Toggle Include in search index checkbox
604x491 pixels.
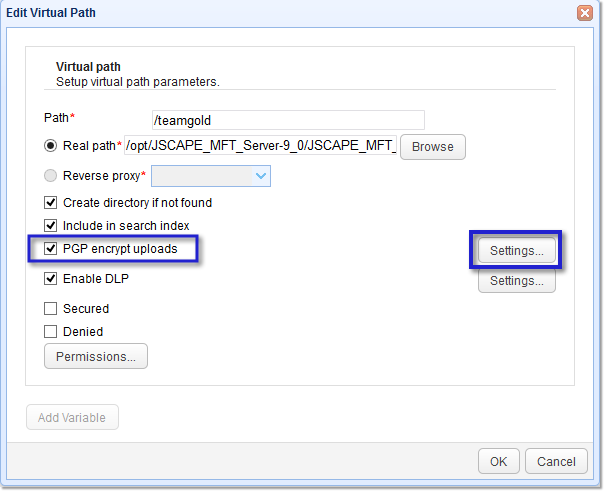(x=51, y=226)
